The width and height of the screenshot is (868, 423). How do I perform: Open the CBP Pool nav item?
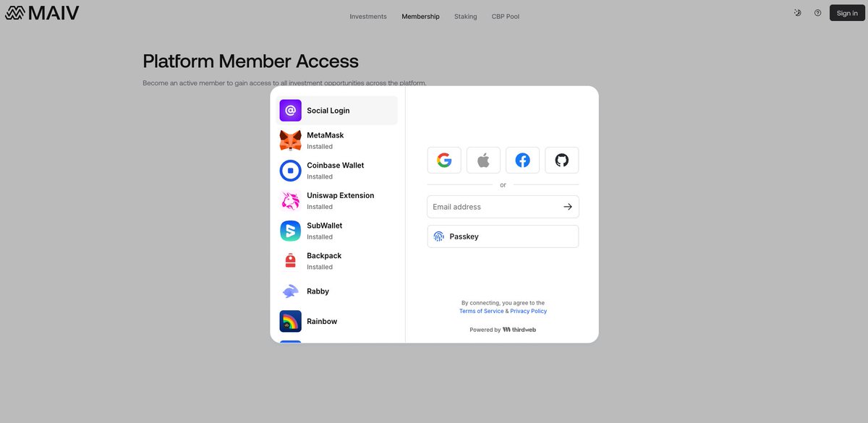pos(506,17)
